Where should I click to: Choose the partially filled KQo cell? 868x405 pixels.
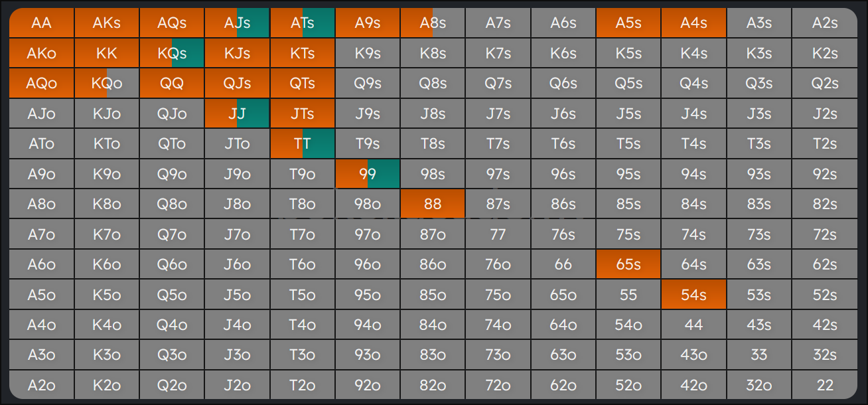click(x=106, y=84)
